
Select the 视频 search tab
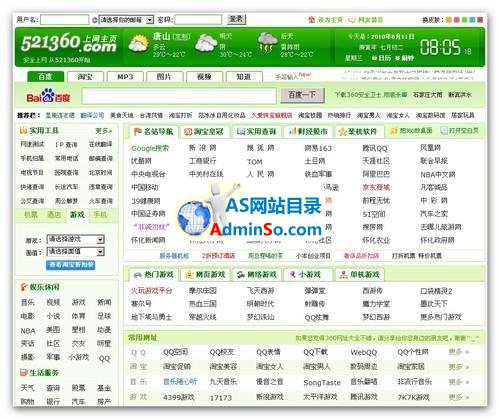[x=204, y=77]
